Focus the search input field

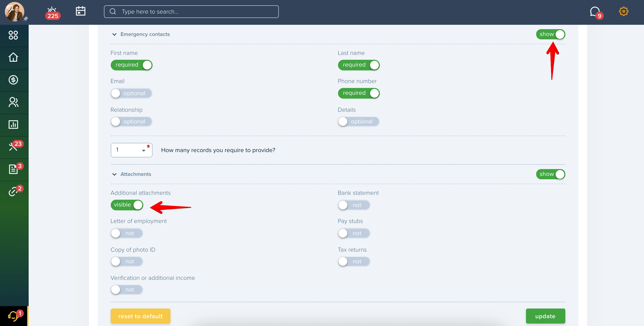(x=191, y=11)
